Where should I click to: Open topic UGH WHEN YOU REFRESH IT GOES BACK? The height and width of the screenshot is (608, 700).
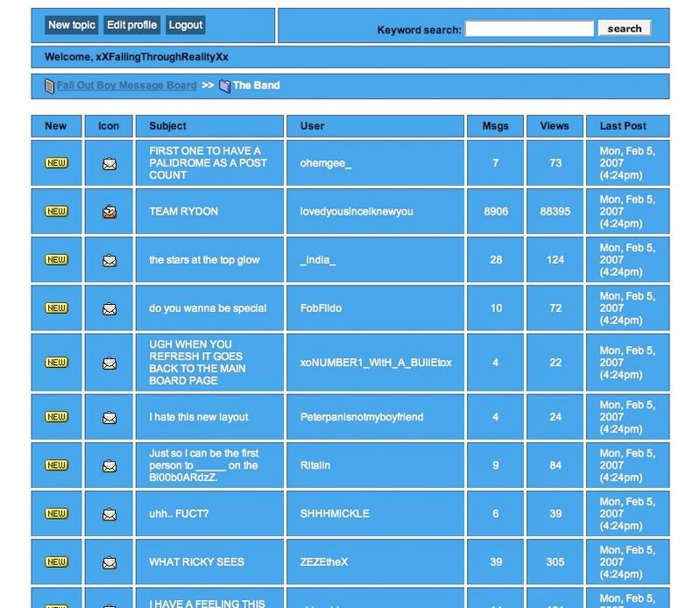(197, 363)
